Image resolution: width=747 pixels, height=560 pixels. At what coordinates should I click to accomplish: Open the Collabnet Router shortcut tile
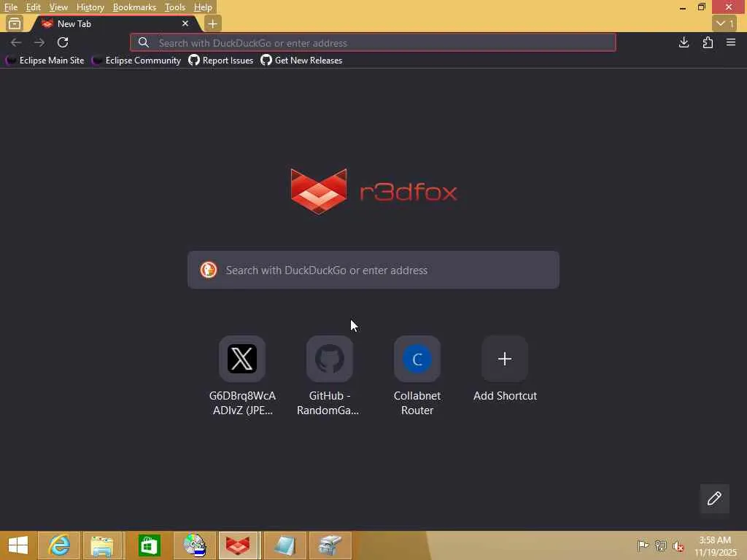pos(417,376)
